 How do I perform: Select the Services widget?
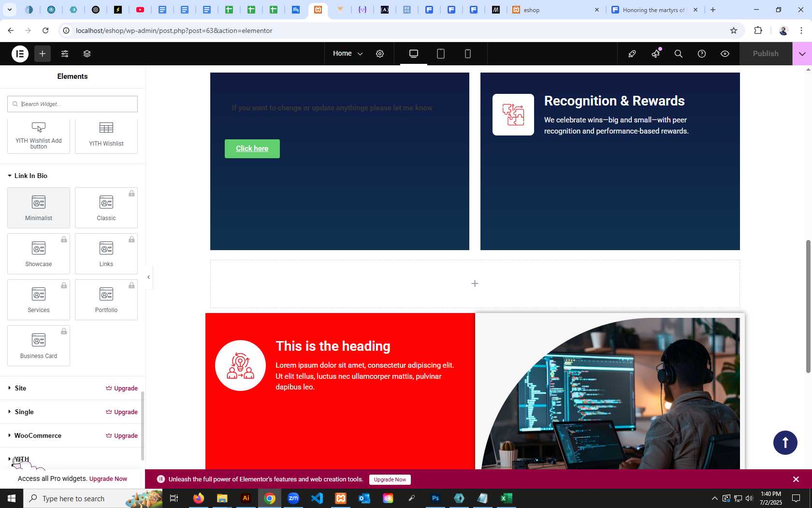click(39, 299)
